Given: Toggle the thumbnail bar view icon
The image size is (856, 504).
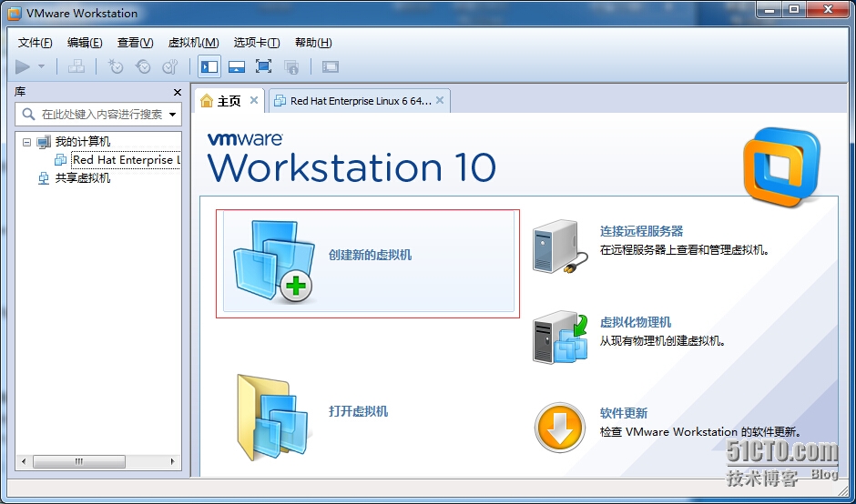Looking at the screenshot, I should tap(237, 66).
